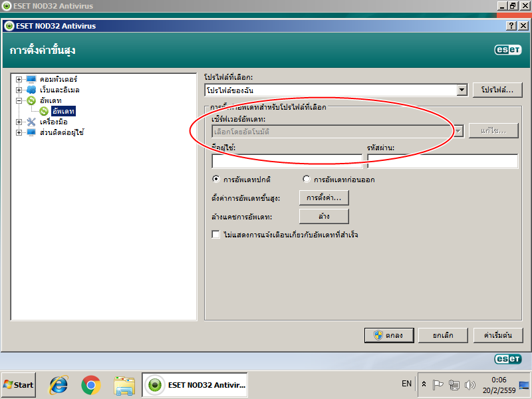Screen dimensions: 532x399
Task: Select the parent อัพเดท tree item
Action: (51, 100)
